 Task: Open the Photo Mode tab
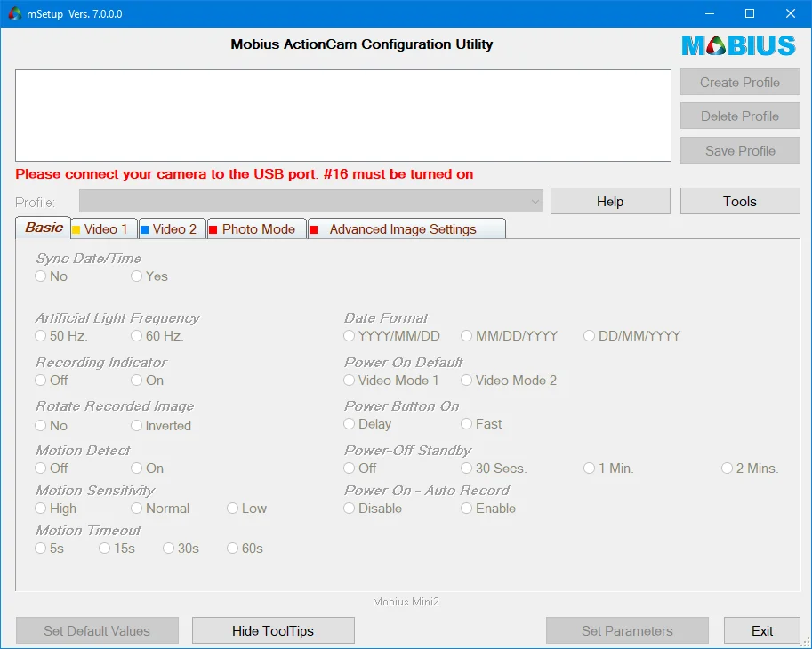(257, 229)
